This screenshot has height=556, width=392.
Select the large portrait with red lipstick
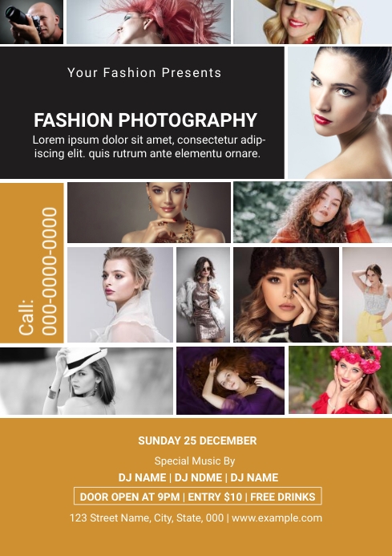click(340, 112)
